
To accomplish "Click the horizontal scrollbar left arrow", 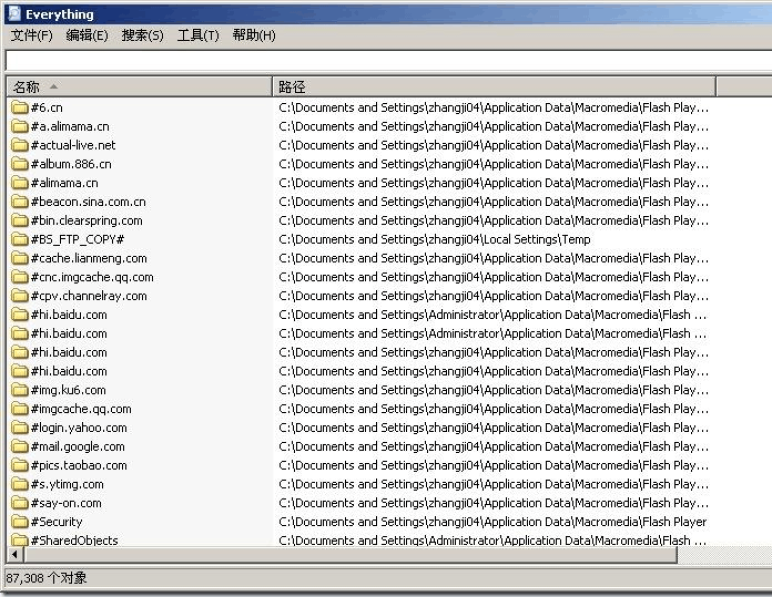I will pyautogui.click(x=15, y=555).
